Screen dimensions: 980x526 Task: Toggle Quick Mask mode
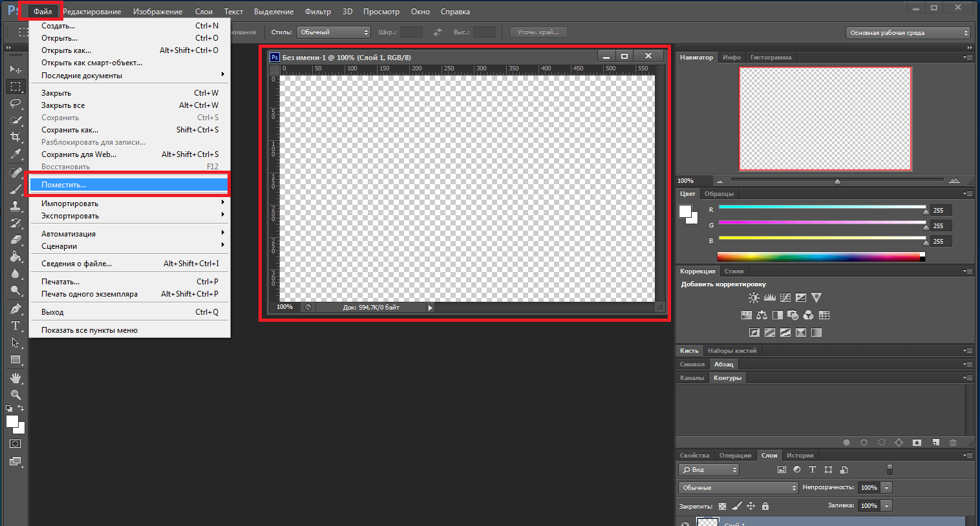(x=16, y=444)
